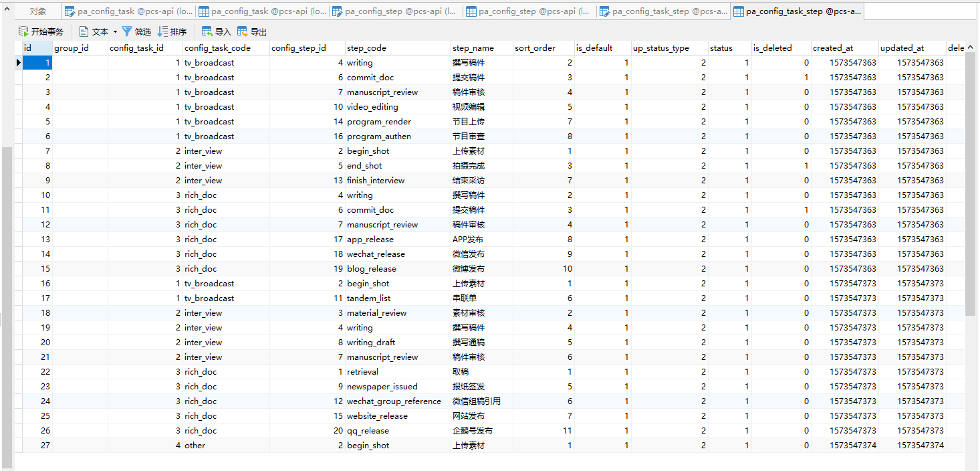Select the cell finish_interview
This screenshot has width=980, height=471.
click(x=398, y=181)
